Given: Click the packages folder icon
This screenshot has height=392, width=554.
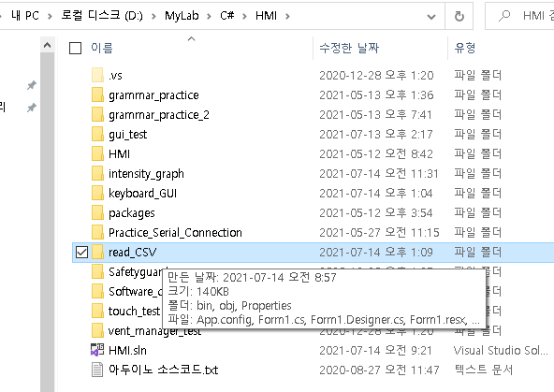Looking at the screenshot, I should [x=97, y=213].
